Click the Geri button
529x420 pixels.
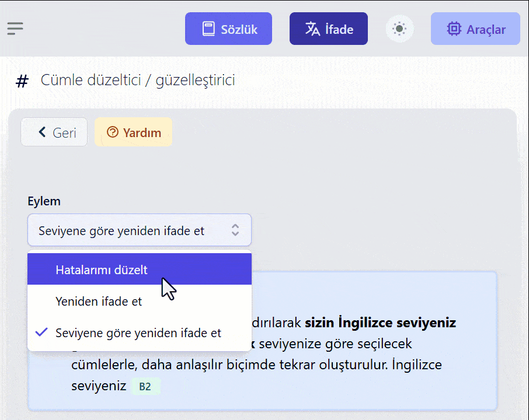(x=54, y=132)
